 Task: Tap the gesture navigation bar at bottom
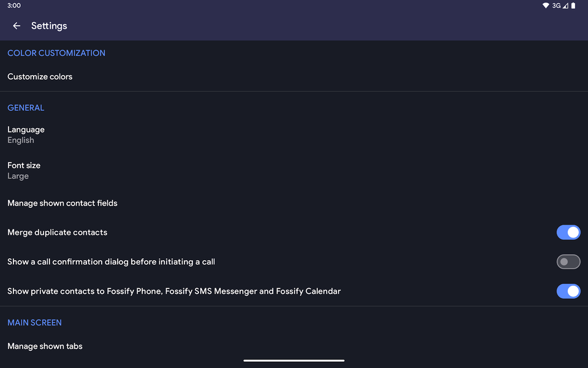tap(294, 361)
